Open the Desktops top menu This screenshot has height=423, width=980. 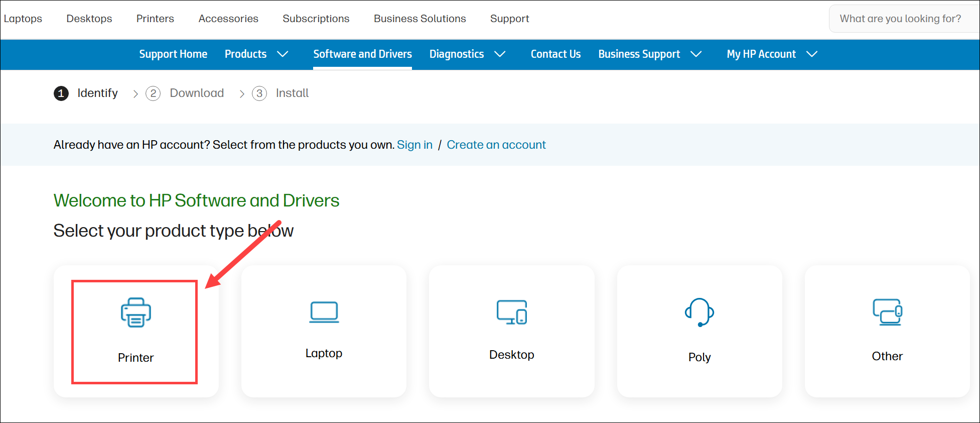pyautogui.click(x=89, y=19)
